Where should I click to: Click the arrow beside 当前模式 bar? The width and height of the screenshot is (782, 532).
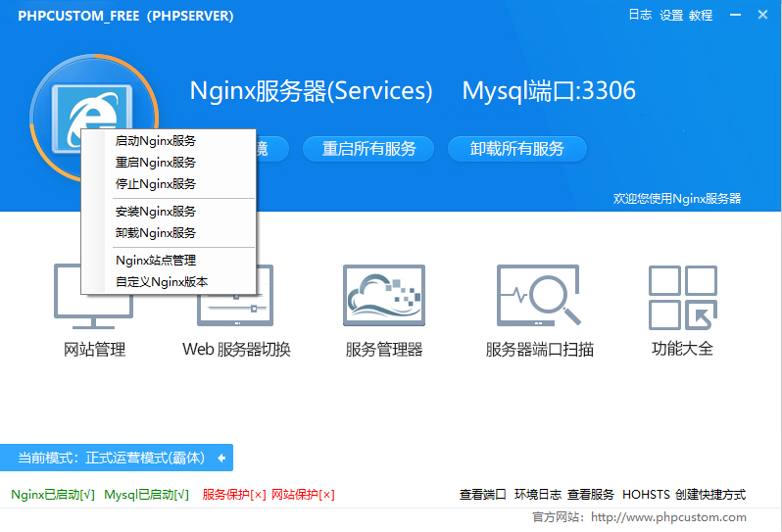221,458
